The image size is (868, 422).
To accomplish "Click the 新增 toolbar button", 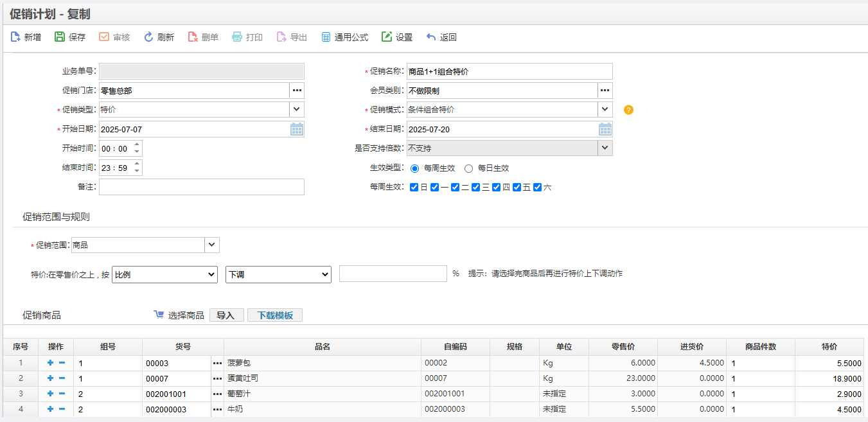I will (x=26, y=37).
